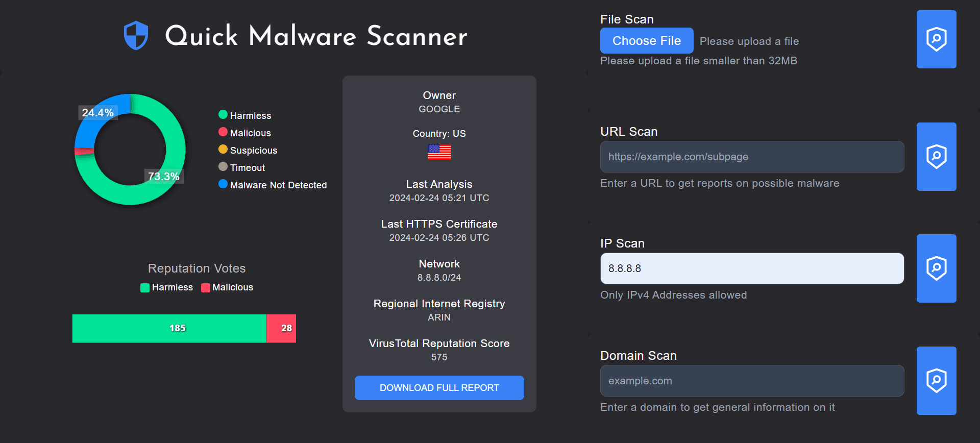Image resolution: width=980 pixels, height=443 pixels.
Task: Click 'Enter a URL to get reports' hint
Action: click(720, 183)
